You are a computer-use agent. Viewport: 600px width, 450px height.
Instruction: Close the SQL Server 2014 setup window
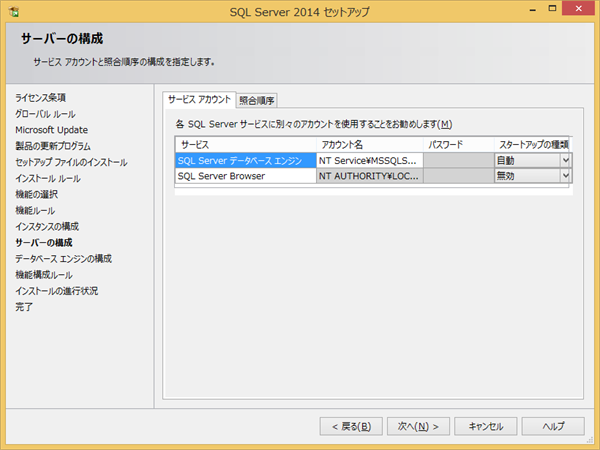tap(579, 8)
